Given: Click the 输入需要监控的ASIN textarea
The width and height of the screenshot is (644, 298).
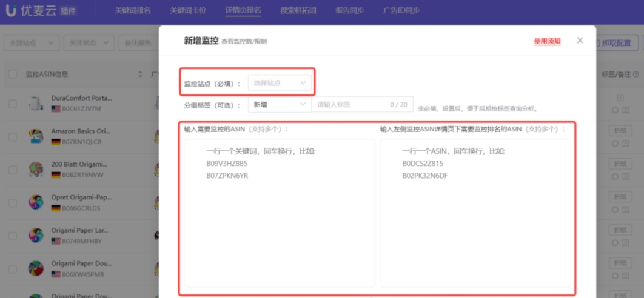Looking at the screenshot, I should 280,213.
